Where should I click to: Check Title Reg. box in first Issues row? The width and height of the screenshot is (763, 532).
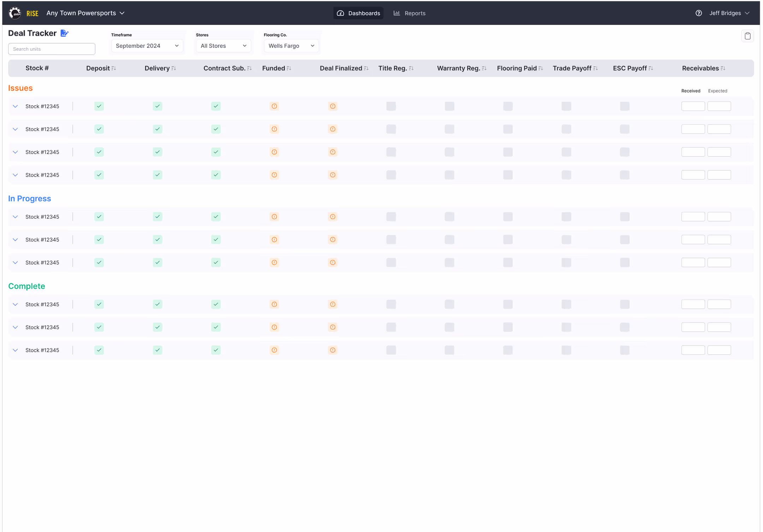pyautogui.click(x=391, y=106)
